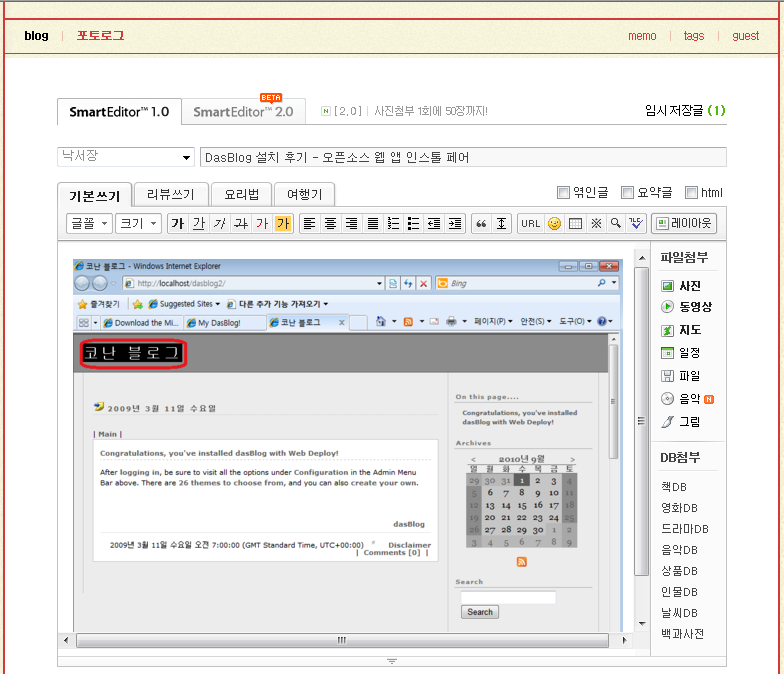Screen dimensions: 784x674
Task: Go to guest page
Action: coord(746,36)
